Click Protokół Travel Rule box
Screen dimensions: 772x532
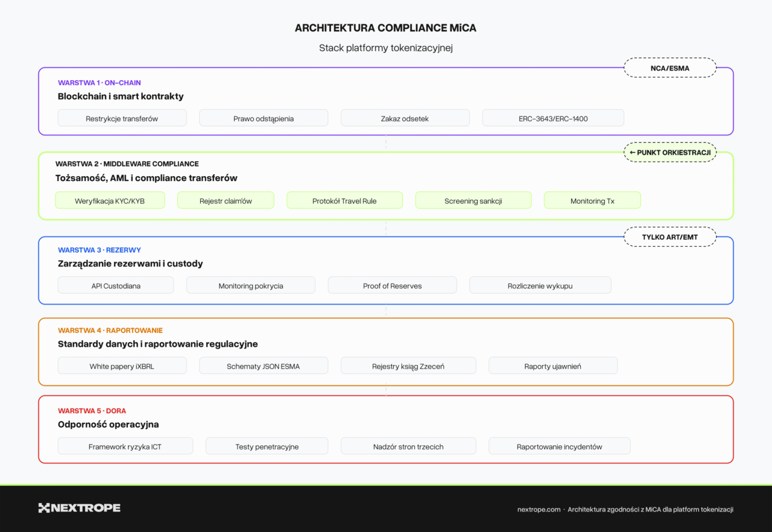[344, 201]
